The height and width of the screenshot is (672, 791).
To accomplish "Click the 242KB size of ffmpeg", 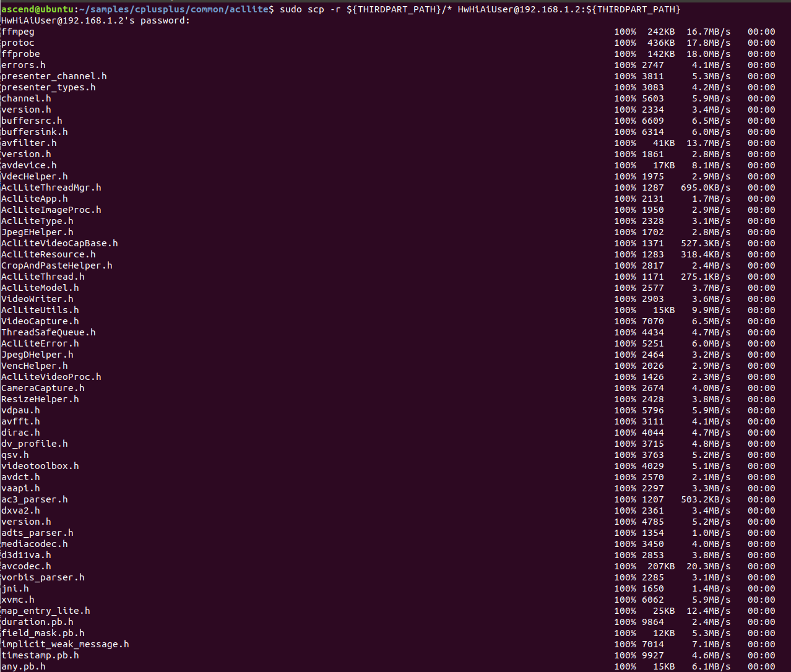I will pyautogui.click(x=661, y=32).
